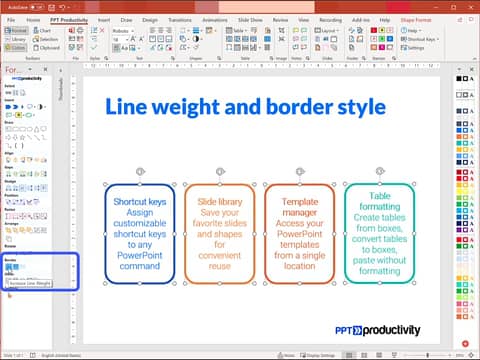Click align text center icon

tap(161, 30)
